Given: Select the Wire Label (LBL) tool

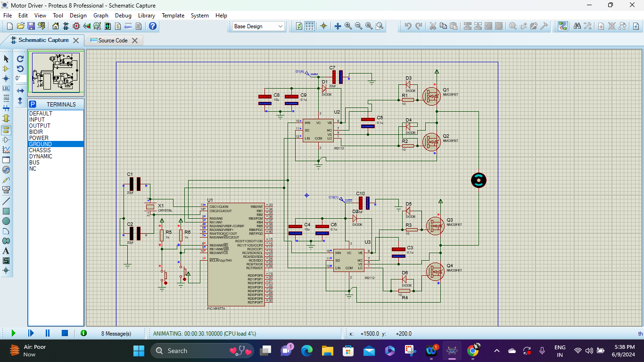Looking at the screenshot, I should [6, 88].
